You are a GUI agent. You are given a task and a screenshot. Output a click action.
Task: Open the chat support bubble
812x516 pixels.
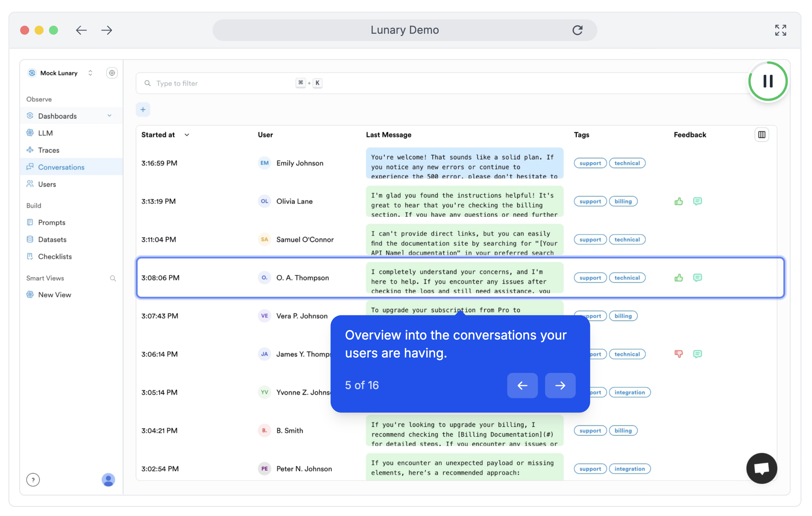click(x=761, y=468)
